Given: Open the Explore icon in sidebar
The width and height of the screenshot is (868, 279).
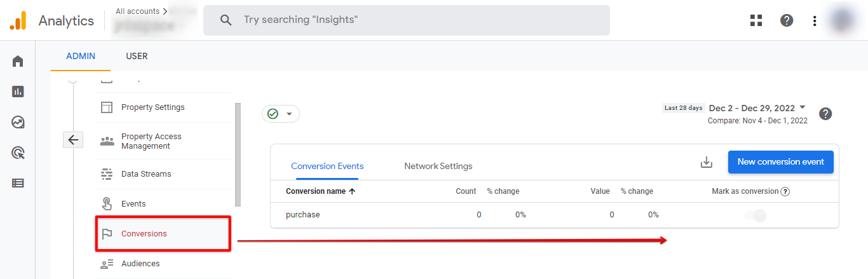Looking at the screenshot, I should click(x=18, y=122).
